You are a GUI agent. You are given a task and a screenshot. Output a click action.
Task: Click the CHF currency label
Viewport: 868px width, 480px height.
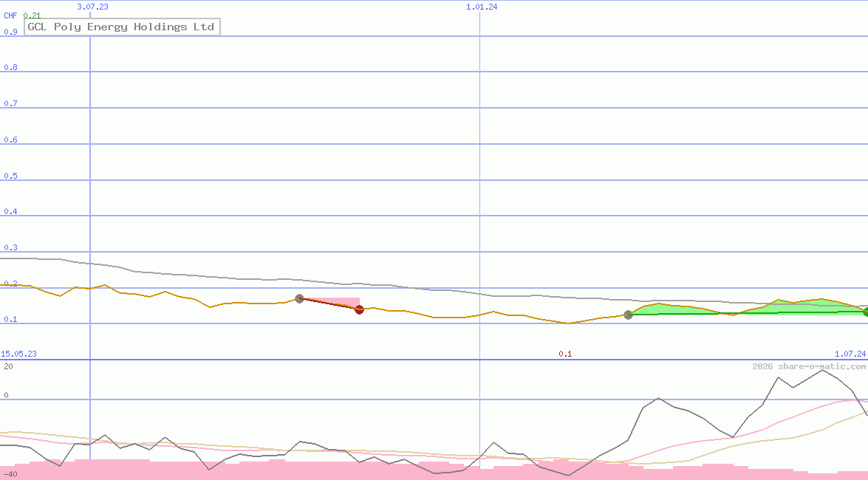coord(10,16)
